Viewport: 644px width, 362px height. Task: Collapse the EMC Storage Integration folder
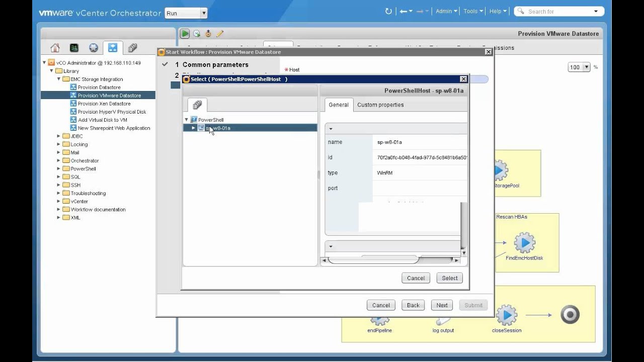point(58,79)
